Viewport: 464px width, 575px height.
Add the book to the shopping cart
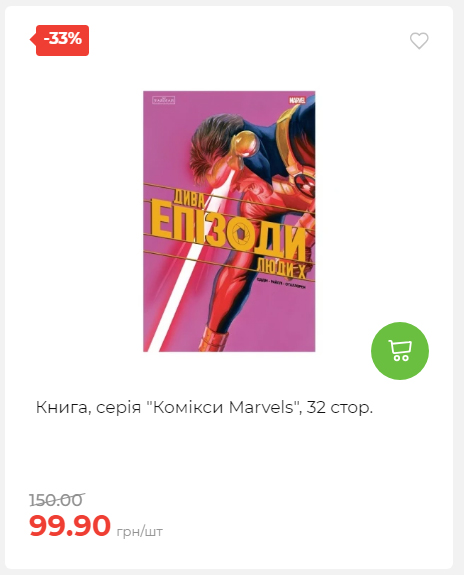point(400,351)
